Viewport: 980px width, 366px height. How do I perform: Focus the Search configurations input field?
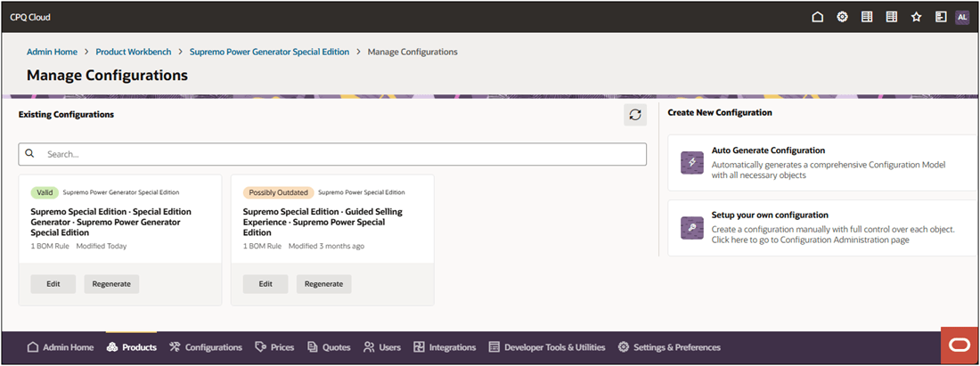click(332, 154)
